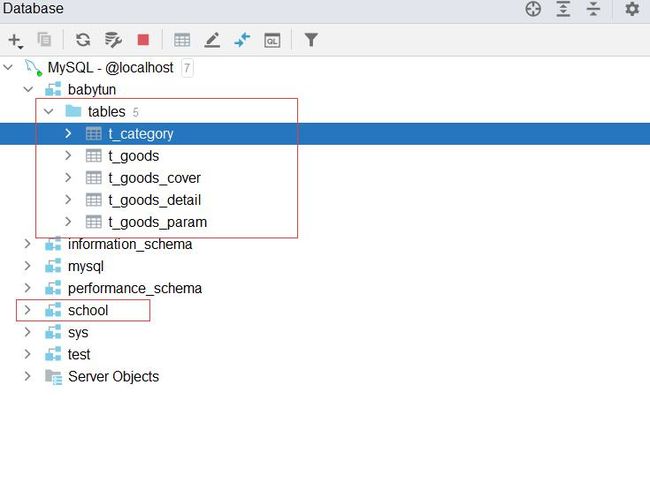
Task: Expand the t_goods table
Action: tap(68, 155)
